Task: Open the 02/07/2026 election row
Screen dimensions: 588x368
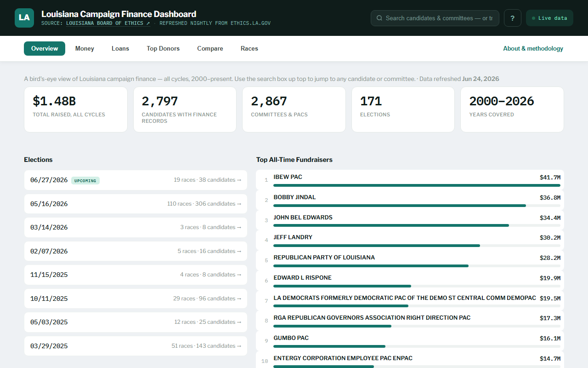Action: tap(136, 251)
